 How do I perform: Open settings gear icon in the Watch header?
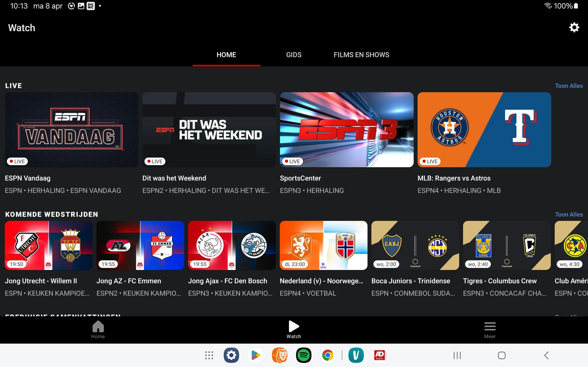574,28
